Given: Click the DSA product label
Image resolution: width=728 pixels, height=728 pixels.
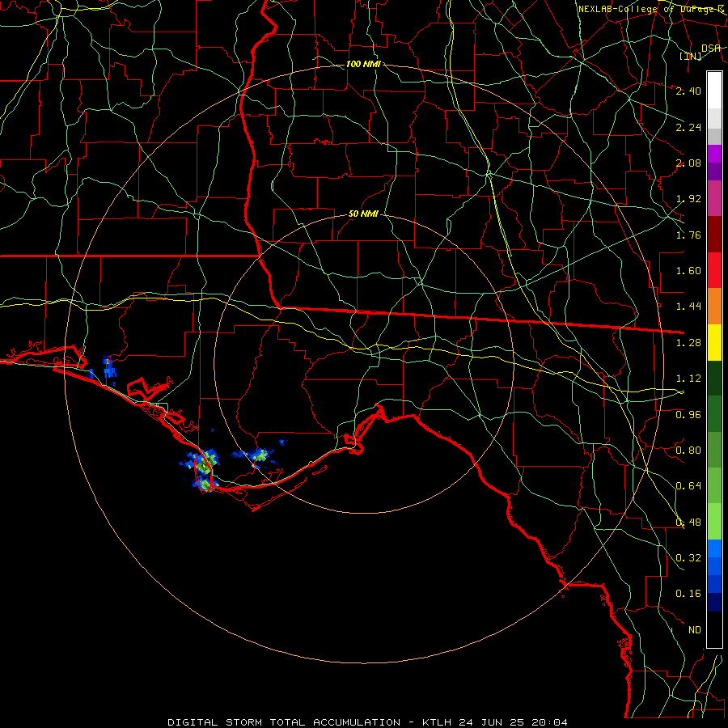Looking at the screenshot, I should point(711,48).
